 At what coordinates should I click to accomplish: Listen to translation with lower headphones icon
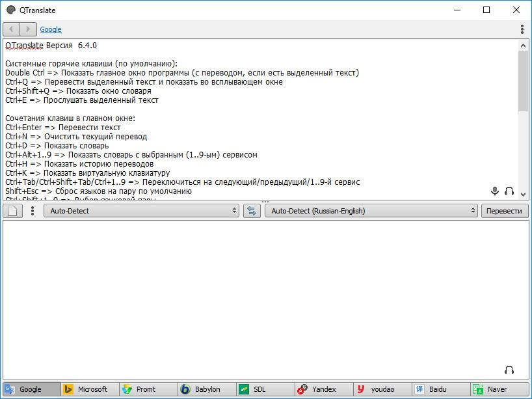click(x=509, y=370)
